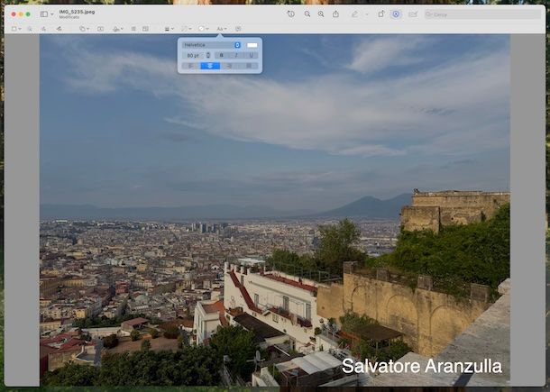Viewport: 550px width, 392px height.
Task: Align text to the right
Action: click(x=229, y=66)
